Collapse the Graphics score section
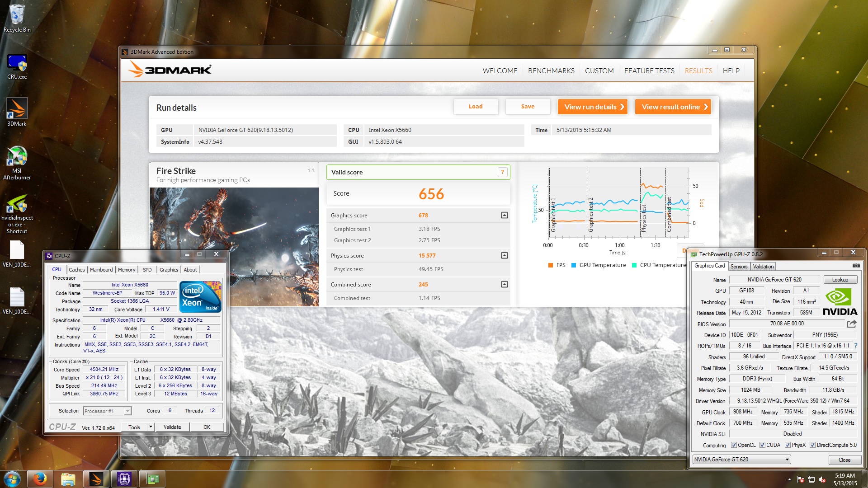Image resolution: width=868 pixels, height=488 pixels. [505, 216]
